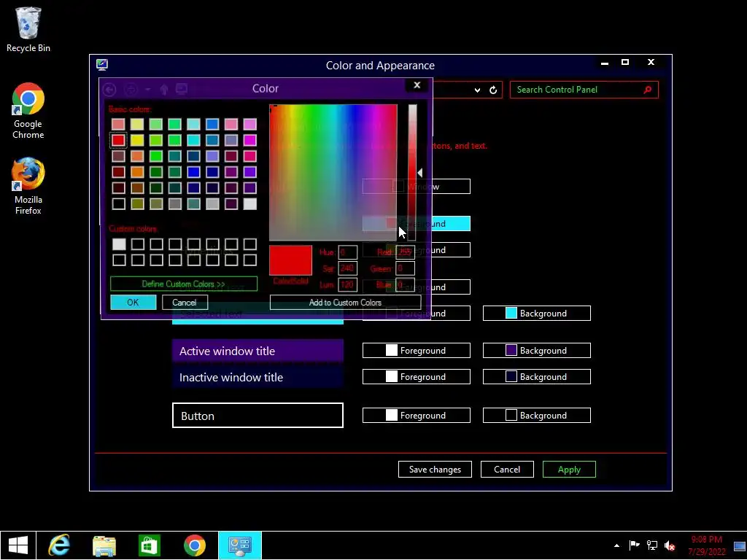Click the Red value field showing 255
Screen dimensions: 747x560
pos(405,252)
